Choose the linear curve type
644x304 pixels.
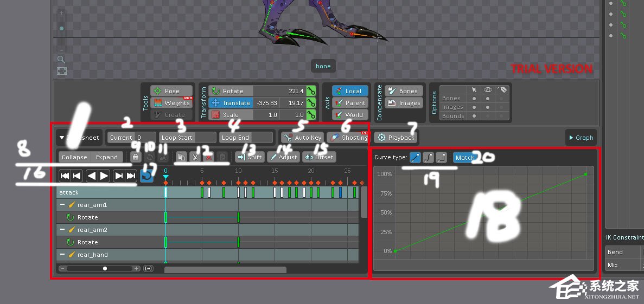[415, 157]
